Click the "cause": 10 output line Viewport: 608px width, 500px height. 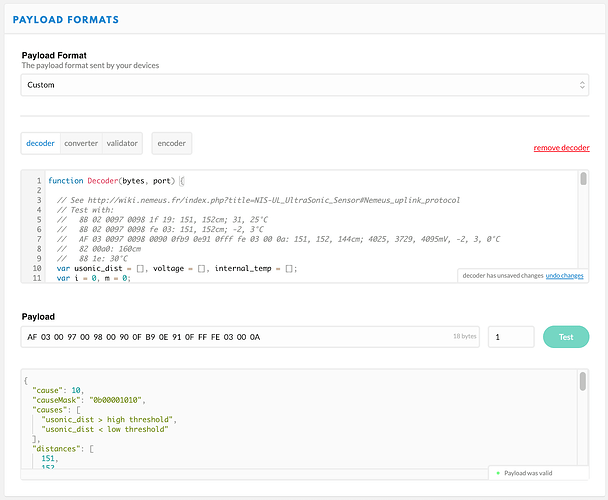pos(58,390)
